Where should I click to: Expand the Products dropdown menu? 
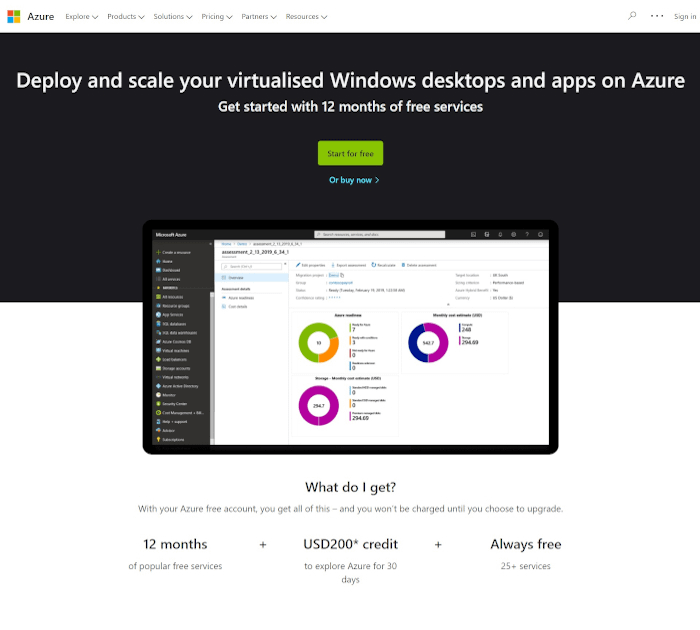click(x=126, y=17)
